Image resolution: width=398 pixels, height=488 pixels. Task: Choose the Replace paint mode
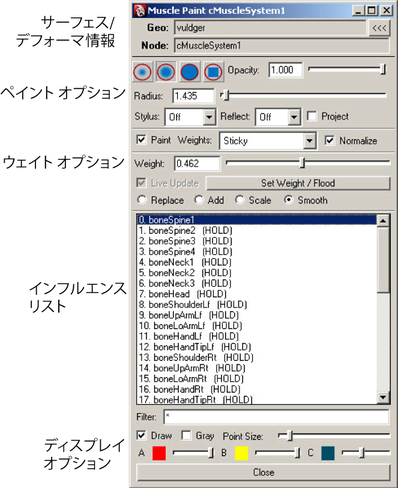pos(142,200)
